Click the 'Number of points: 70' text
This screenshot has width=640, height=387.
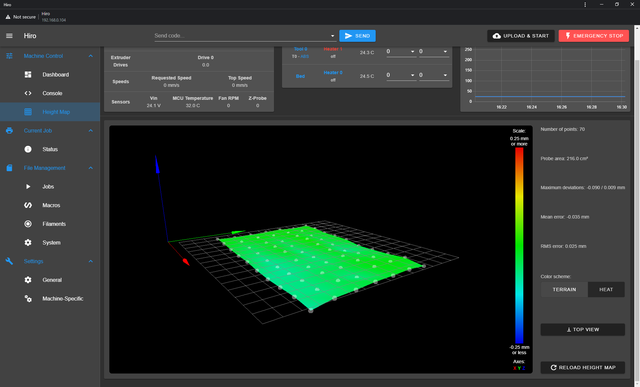tap(562, 129)
